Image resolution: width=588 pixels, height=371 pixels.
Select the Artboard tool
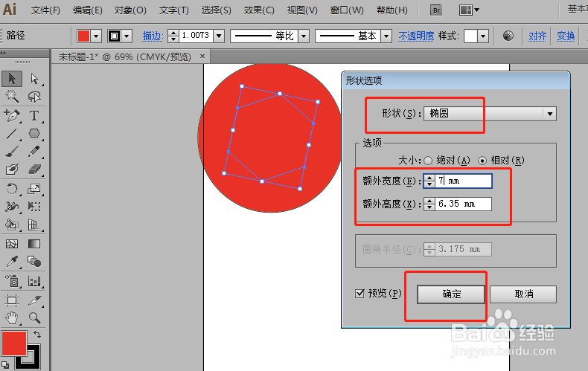tap(12, 300)
